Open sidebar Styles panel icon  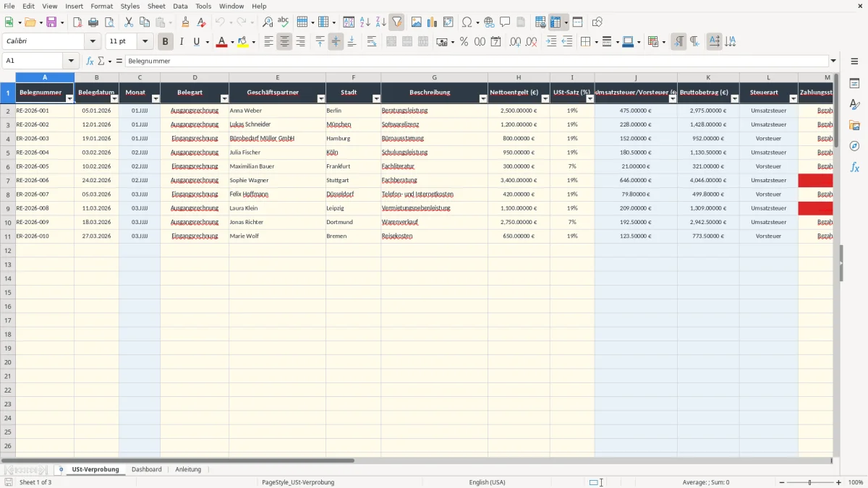854,105
